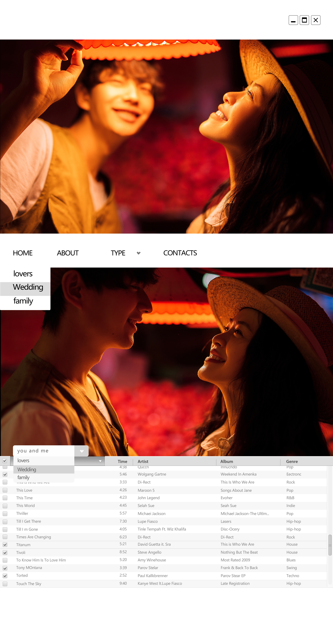Open the 'you and me' dropdown heart arrow

tap(82, 451)
